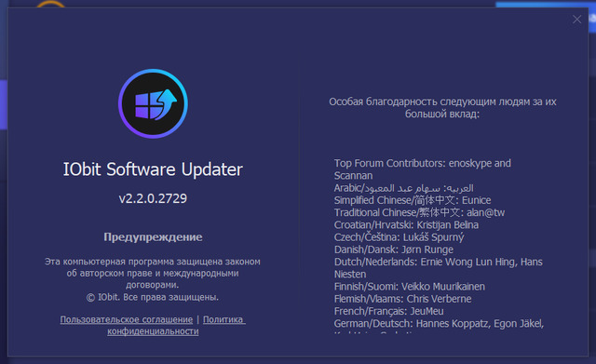
Task: Click the Danish/Dansk: Jørn Runge line
Action: [x=393, y=249]
